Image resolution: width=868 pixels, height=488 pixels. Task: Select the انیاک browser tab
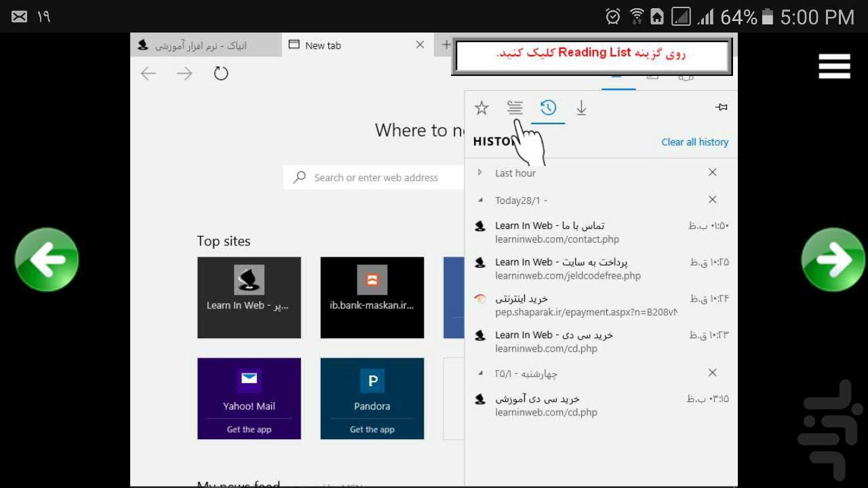click(203, 45)
